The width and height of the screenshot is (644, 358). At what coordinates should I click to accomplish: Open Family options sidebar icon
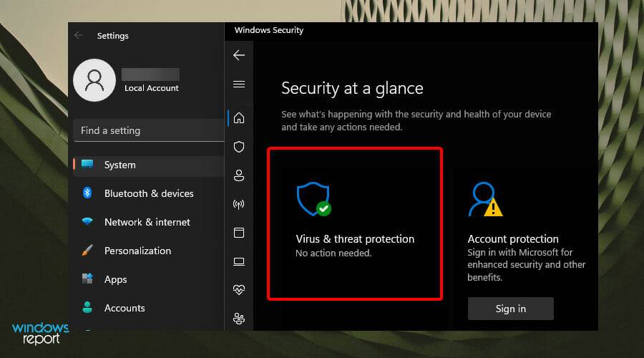[239, 319]
